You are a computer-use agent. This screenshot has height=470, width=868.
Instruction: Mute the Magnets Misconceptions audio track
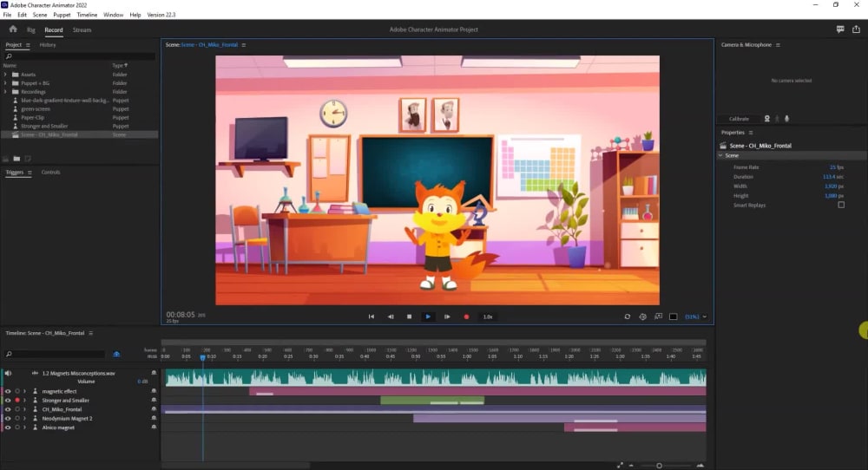(x=8, y=373)
